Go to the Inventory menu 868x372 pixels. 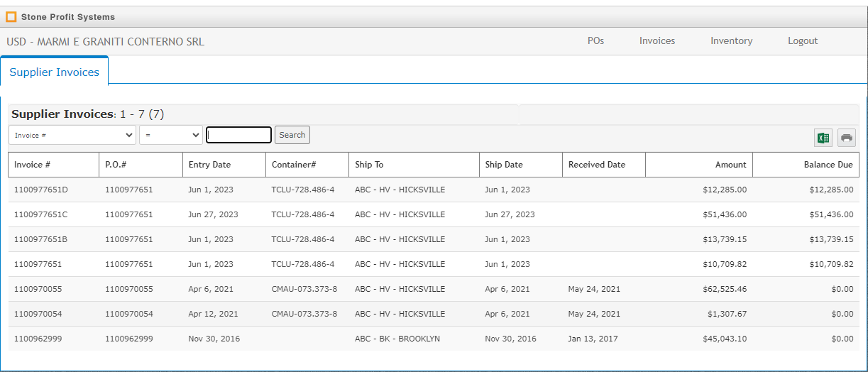[x=731, y=41]
